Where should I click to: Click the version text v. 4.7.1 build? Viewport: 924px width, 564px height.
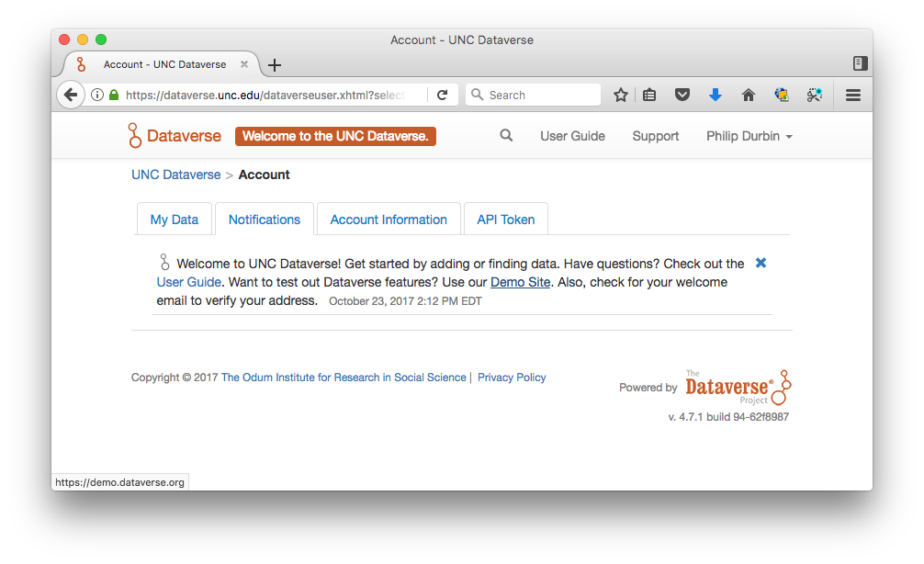pyautogui.click(x=728, y=417)
